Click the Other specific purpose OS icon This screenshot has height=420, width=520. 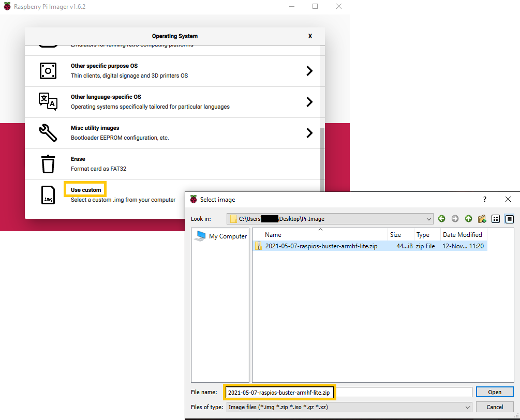tap(48, 71)
